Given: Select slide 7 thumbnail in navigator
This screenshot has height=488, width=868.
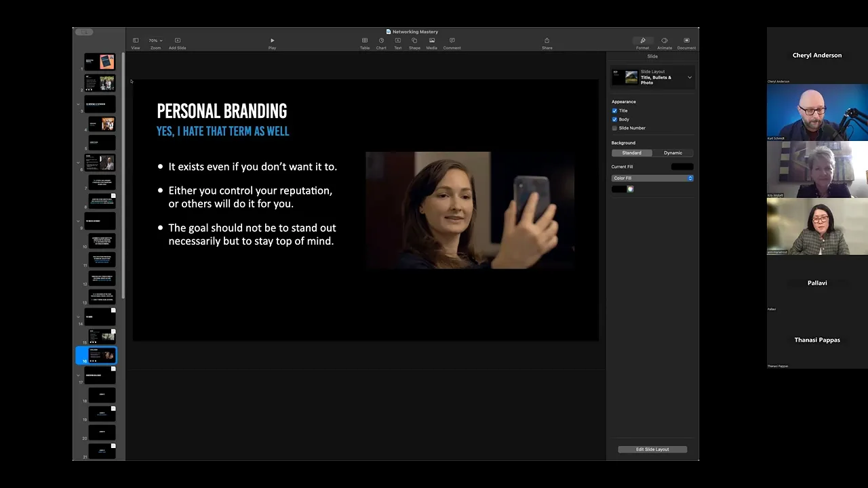Looking at the screenshot, I should 102,182.
